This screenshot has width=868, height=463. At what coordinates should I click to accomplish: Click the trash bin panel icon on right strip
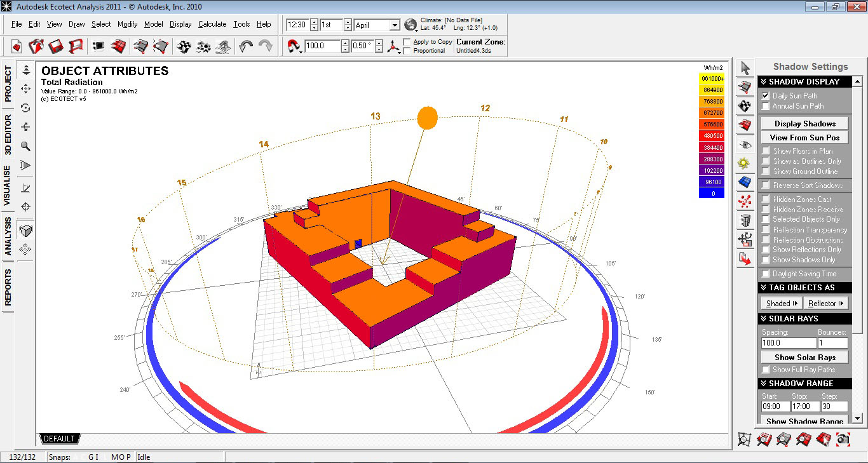point(745,220)
